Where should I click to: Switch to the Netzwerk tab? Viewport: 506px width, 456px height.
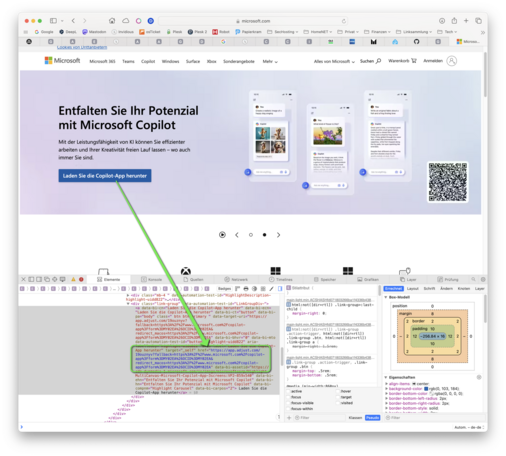click(x=236, y=279)
